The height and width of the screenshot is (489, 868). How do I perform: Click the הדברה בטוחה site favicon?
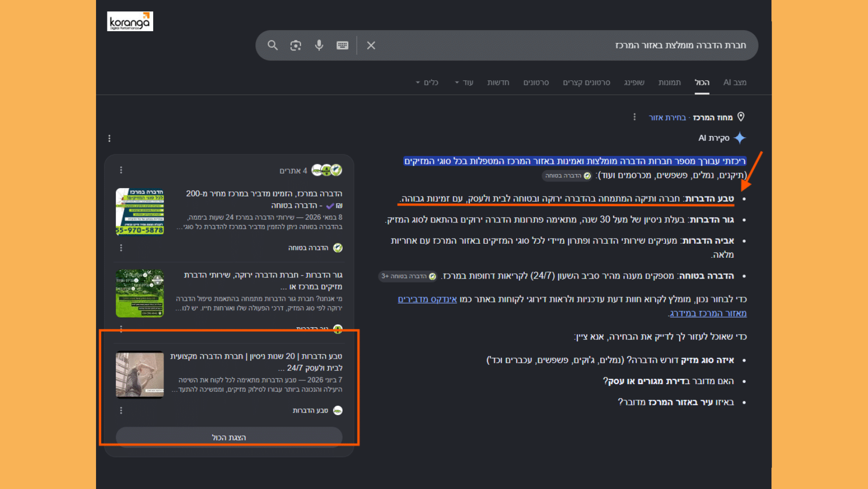[x=337, y=248]
